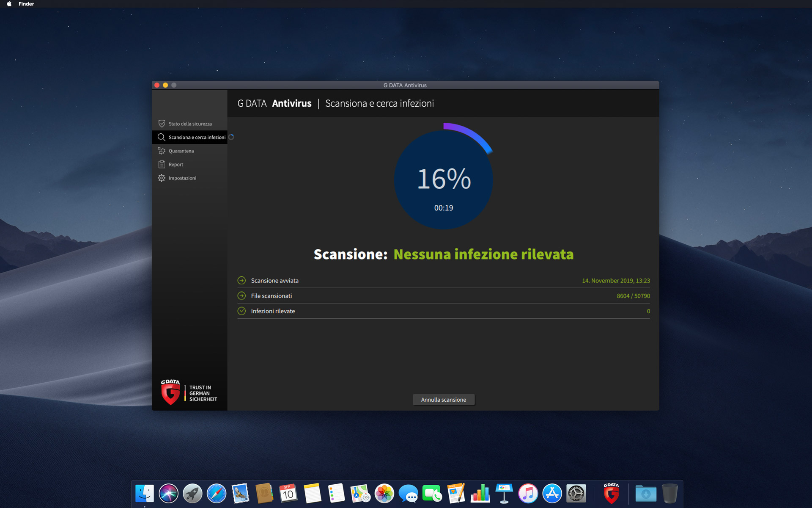
Task: Open Safari from the Dock
Action: tap(217, 494)
